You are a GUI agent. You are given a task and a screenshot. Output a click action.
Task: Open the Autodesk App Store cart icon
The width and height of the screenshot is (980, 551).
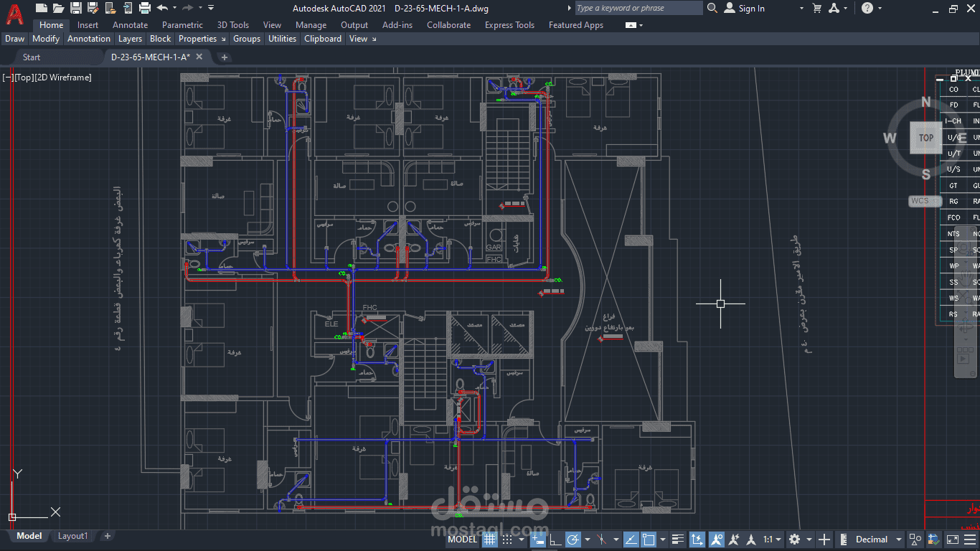tap(817, 8)
